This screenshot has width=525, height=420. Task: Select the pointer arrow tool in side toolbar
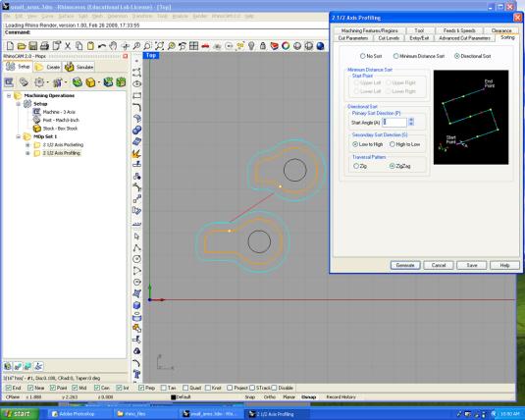[x=137, y=236]
